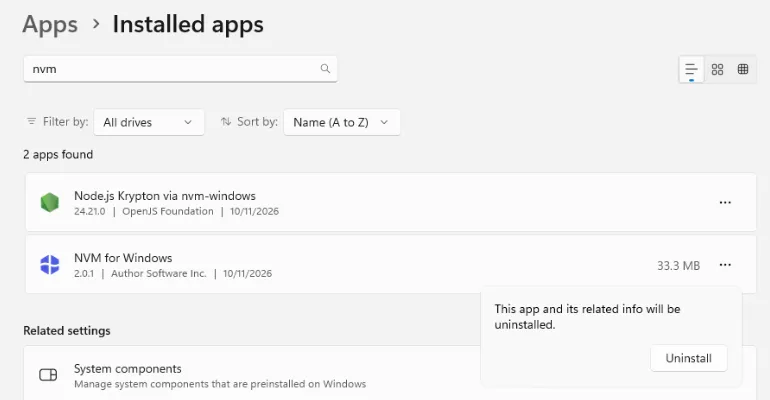This screenshot has height=400, width=770.
Task: Click the NVM for Windows app icon
Action: point(50,265)
